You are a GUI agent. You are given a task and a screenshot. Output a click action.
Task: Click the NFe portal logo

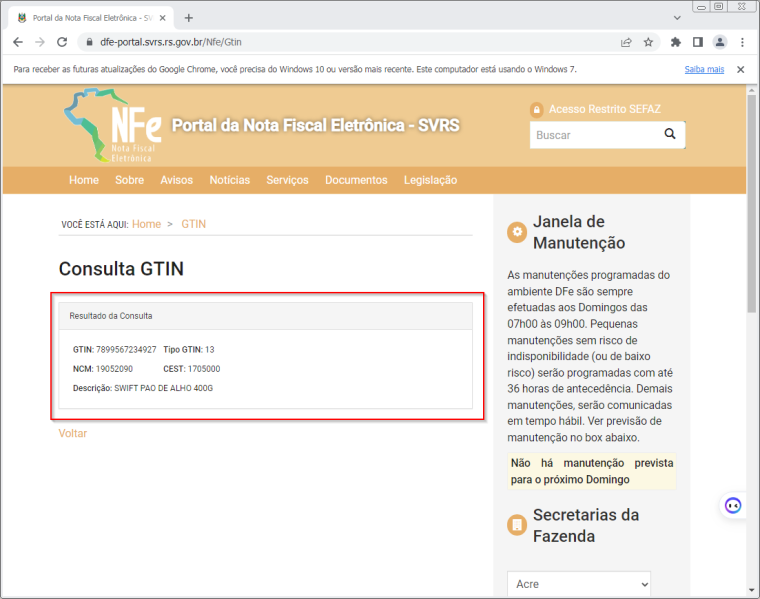113,126
